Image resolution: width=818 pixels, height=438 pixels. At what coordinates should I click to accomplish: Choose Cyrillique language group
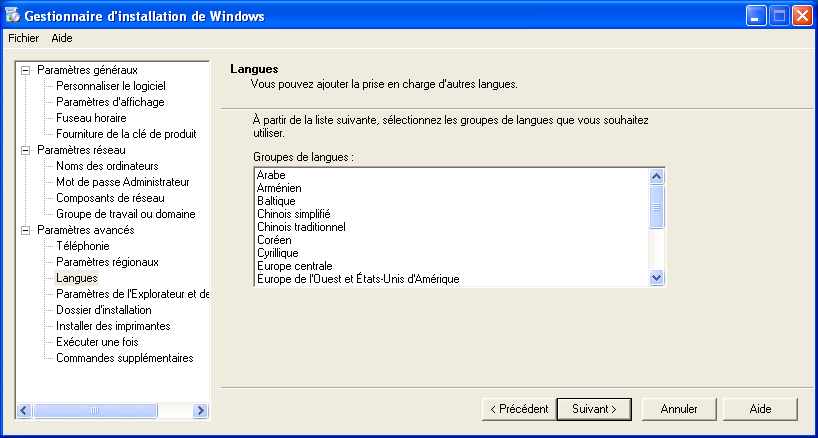452,253
